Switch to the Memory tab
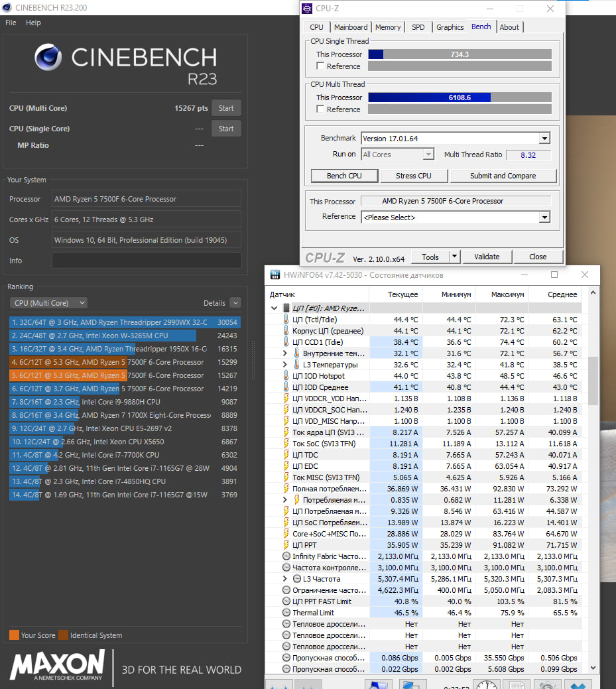The image size is (616, 689). click(x=387, y=27)
